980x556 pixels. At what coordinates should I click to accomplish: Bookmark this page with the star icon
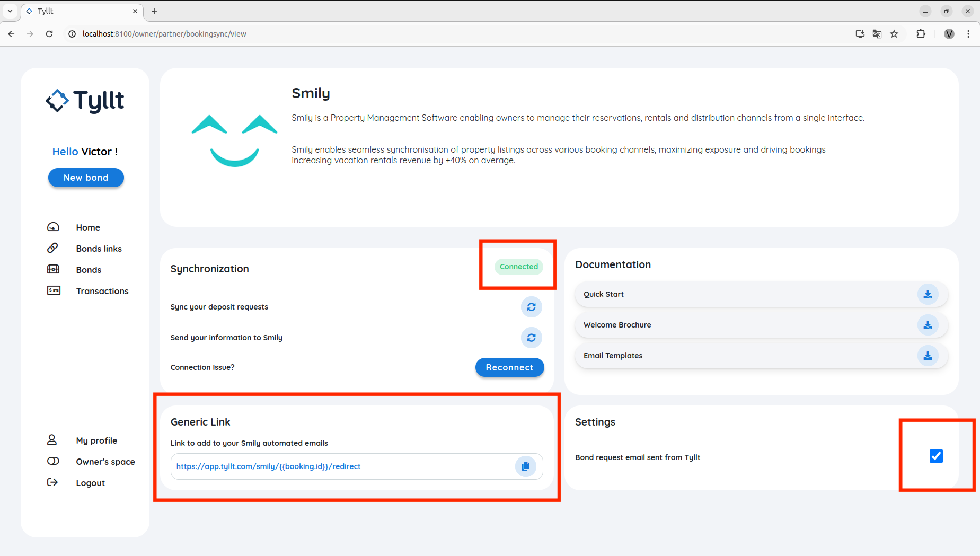[894, 34]
